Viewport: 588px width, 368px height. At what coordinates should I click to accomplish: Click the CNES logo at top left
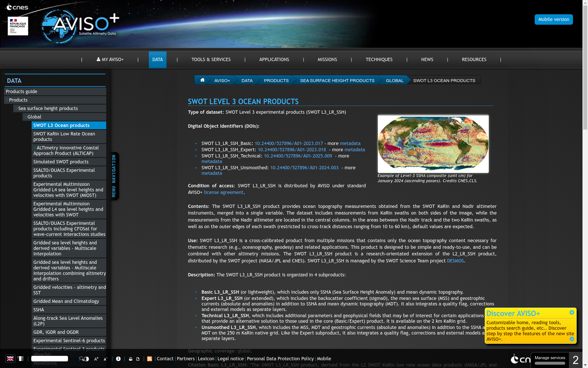(17, 7)
